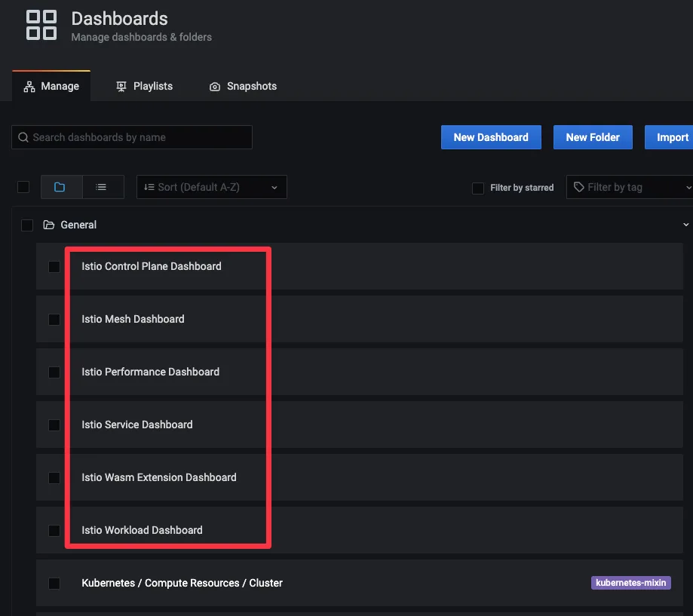Open Istio Mesh Dashboard
This screenshot has height=616, width=693.
point(133,319)
